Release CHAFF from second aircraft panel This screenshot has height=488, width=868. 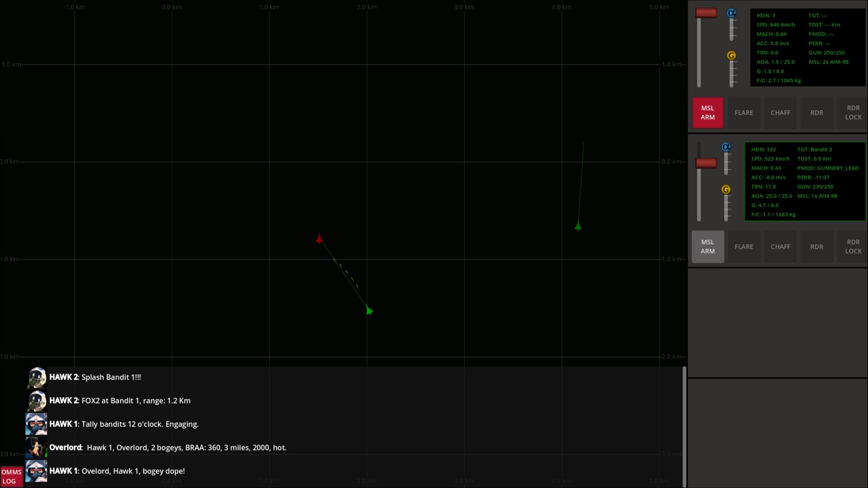point(780,247)
